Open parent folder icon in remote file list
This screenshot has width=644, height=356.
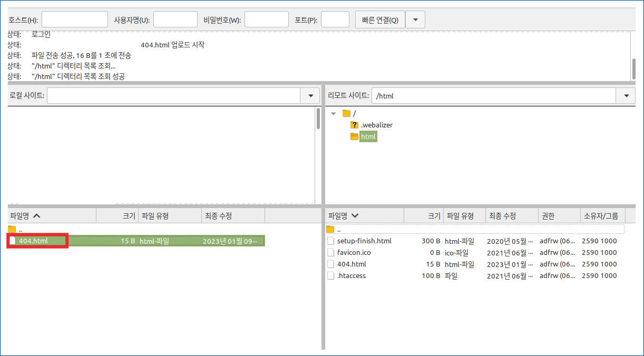coord(330,229)
